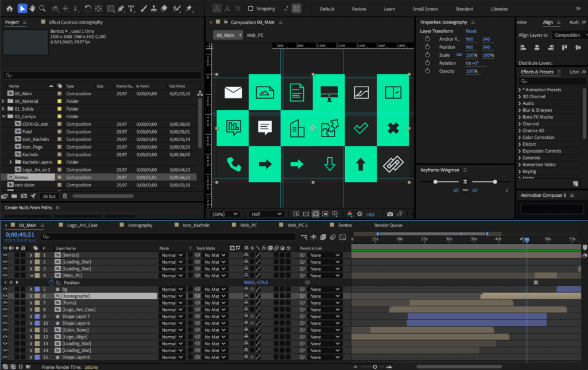This screenshot has height=370, width=588.
Task: Adjust the left Keyframe Wingman slider handle
Action: tap(435, 182)
